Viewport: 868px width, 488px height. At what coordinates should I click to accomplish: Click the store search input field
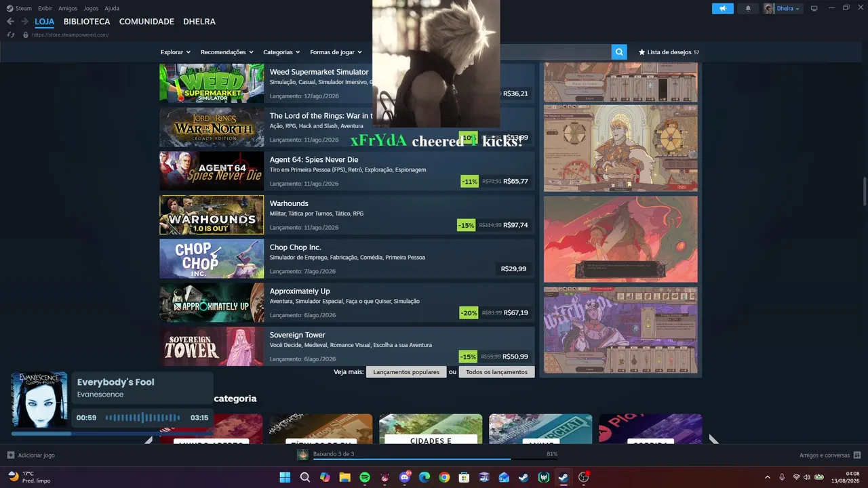pos(555,52)
